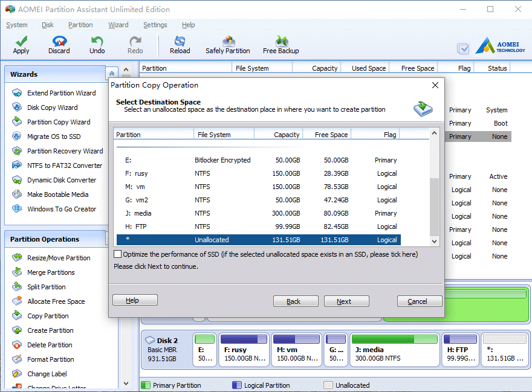
Task: Select the G: vm2 partition row
Action: tap(259, 200)
